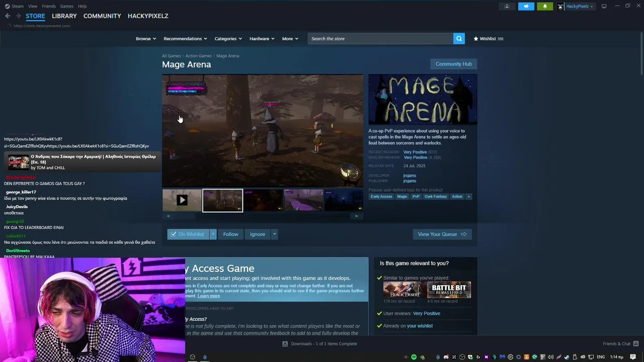This screenshot has width=644, height=362.
Task: Click the Steam tray icon
Action: click(567, 357)
